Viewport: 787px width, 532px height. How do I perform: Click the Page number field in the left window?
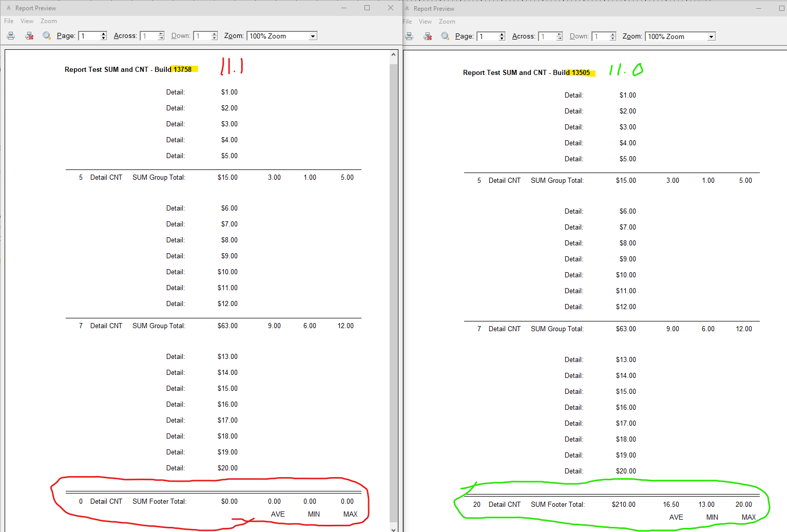[x=89, y=36]
